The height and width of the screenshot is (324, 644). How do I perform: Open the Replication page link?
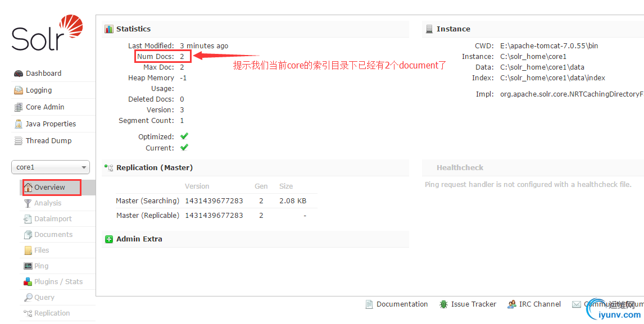click(x=52, y=313)
